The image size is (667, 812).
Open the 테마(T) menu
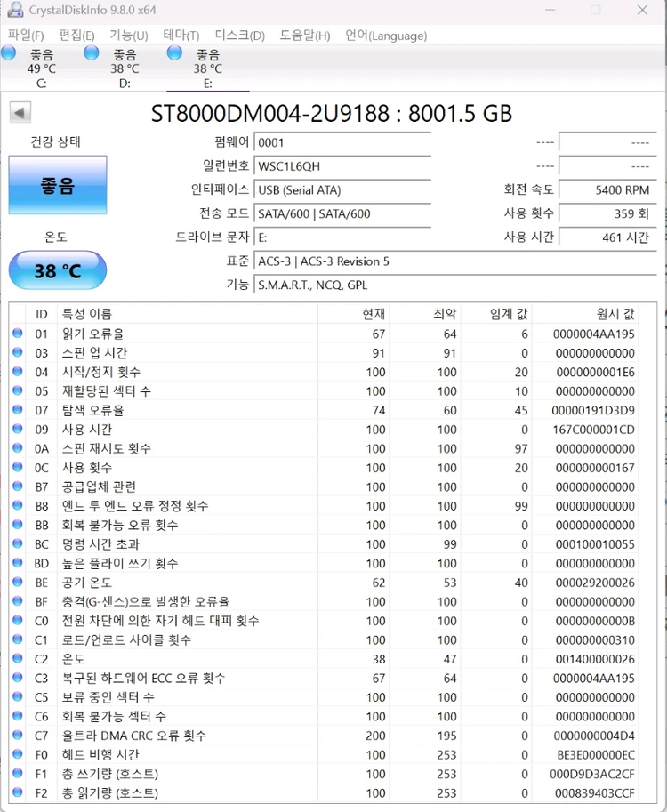(x=181, y=36)
